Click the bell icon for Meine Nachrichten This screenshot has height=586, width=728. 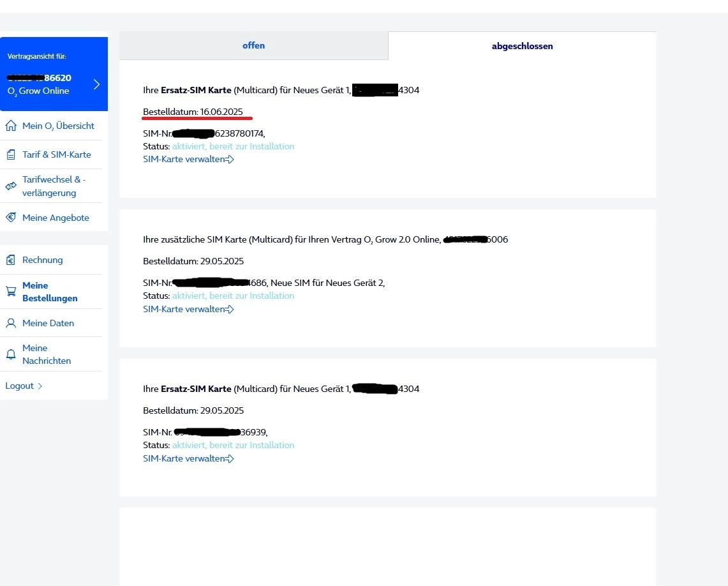(11, 354)
